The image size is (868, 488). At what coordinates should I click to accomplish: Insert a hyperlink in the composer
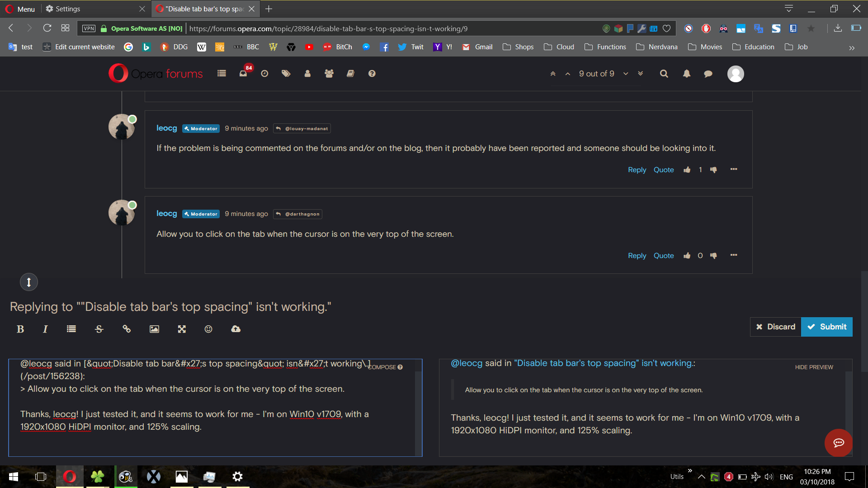pos(126,329)
